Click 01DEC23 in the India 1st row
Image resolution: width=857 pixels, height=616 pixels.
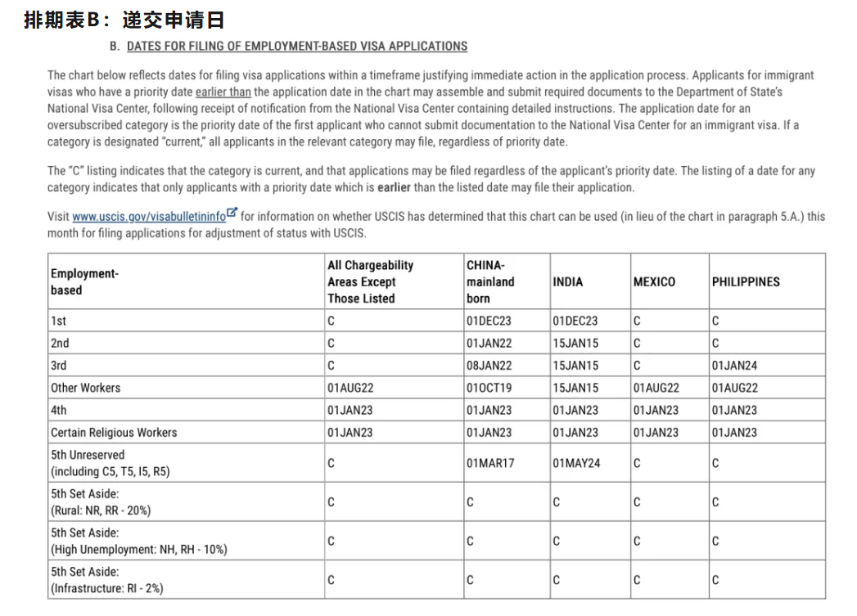coord(575,321)
